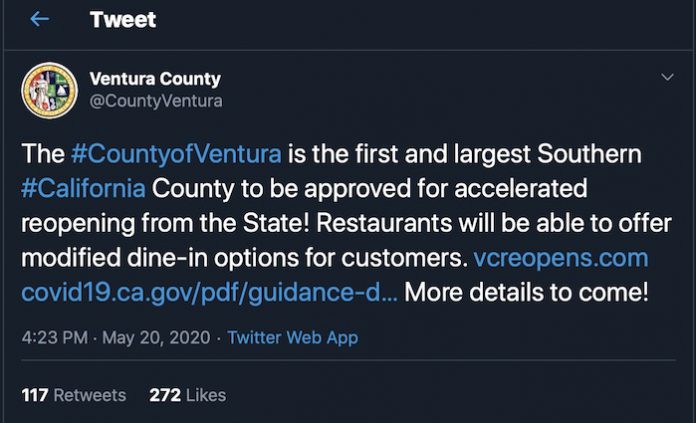Image resolution: width=696 pixels, height=423 pixels.
Task: Open the covid19.ca.gov guidance PDF link
Action: click(210, 293)
